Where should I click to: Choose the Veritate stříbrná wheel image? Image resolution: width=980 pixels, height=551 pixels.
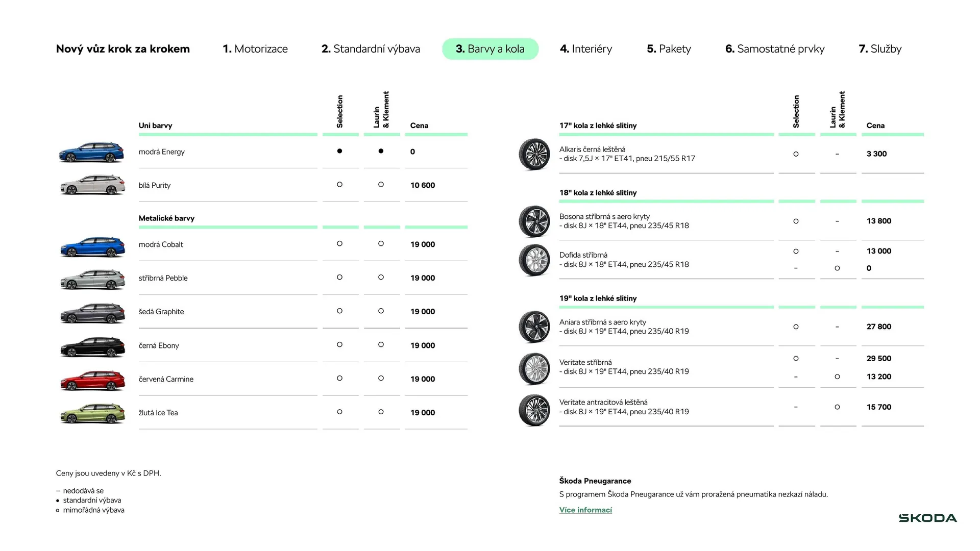534,368
